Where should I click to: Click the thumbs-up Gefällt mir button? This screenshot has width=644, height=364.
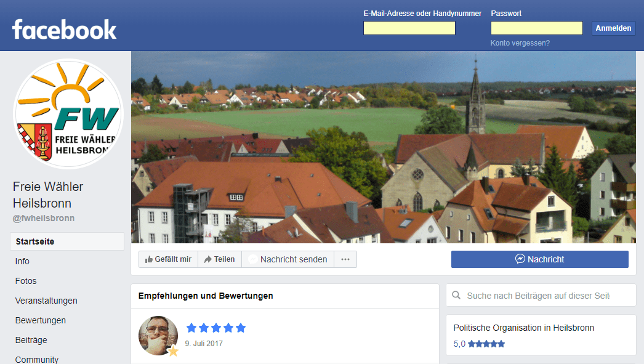click(169, 259)
